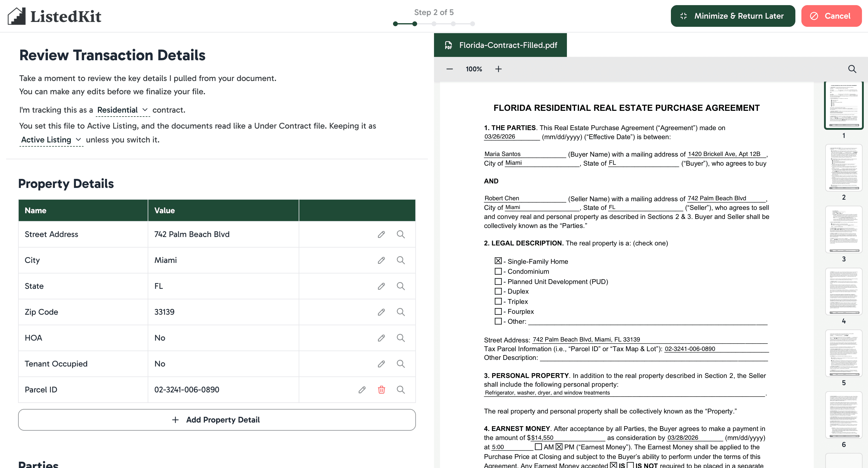Toggle the PM checkbox in Earnest Money
The height and width of the screenshot is (468, 868).
pos(559,447)
